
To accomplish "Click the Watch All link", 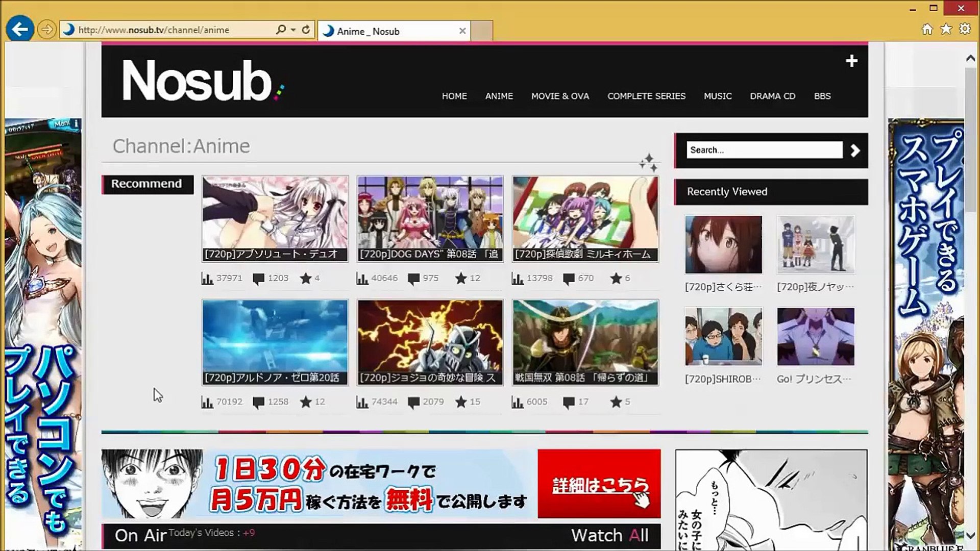I will [610, 535].
